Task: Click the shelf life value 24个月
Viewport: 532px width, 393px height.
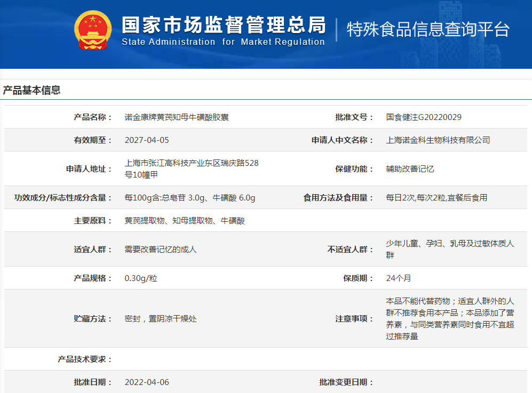Action: click(398, 278)
